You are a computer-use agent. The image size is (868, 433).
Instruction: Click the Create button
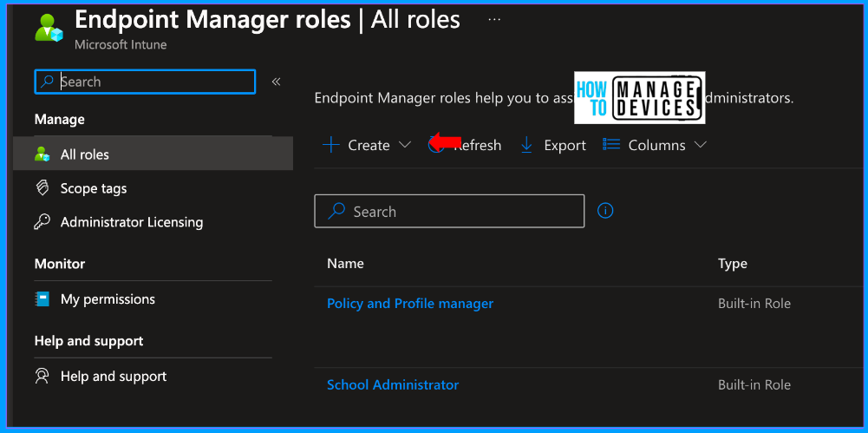367,145
